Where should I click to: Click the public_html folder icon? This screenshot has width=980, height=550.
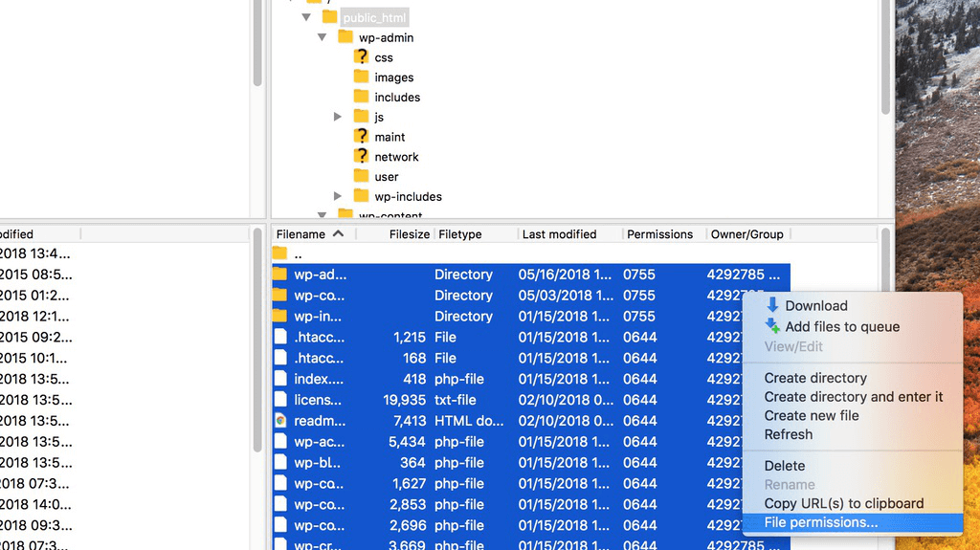329,17
